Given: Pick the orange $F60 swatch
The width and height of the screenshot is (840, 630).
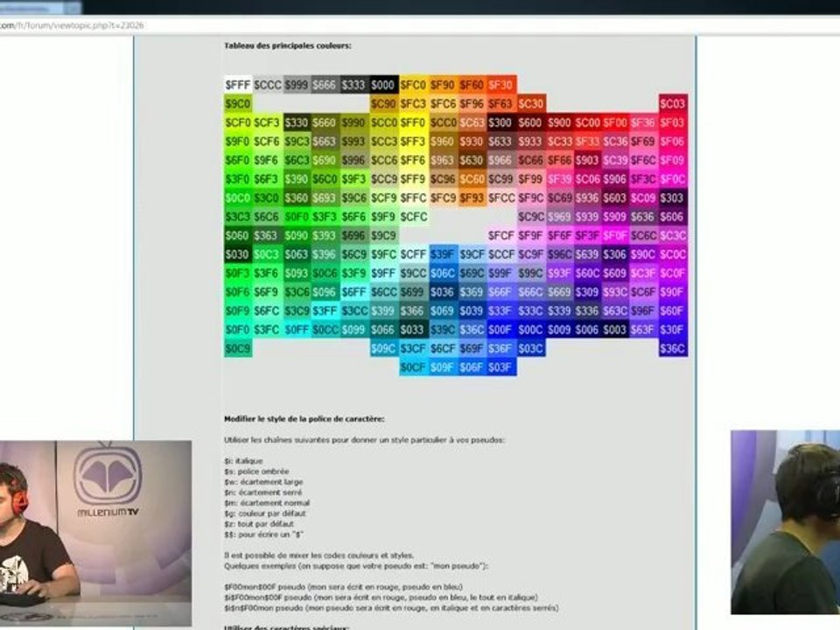Looking at the screenshot, I should (x=472, y=85).
